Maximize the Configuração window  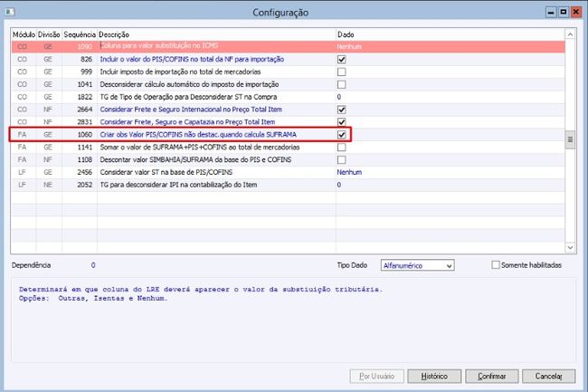564,12
